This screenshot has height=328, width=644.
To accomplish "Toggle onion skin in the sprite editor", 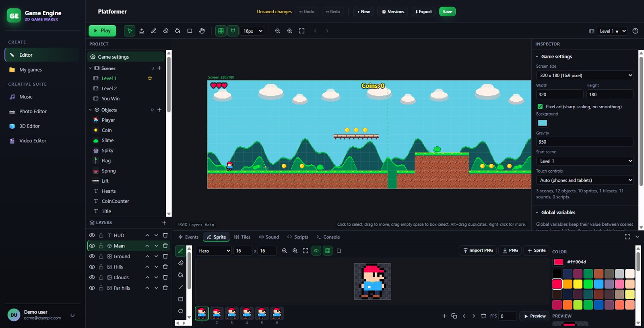I will click(x=316, y=251).
